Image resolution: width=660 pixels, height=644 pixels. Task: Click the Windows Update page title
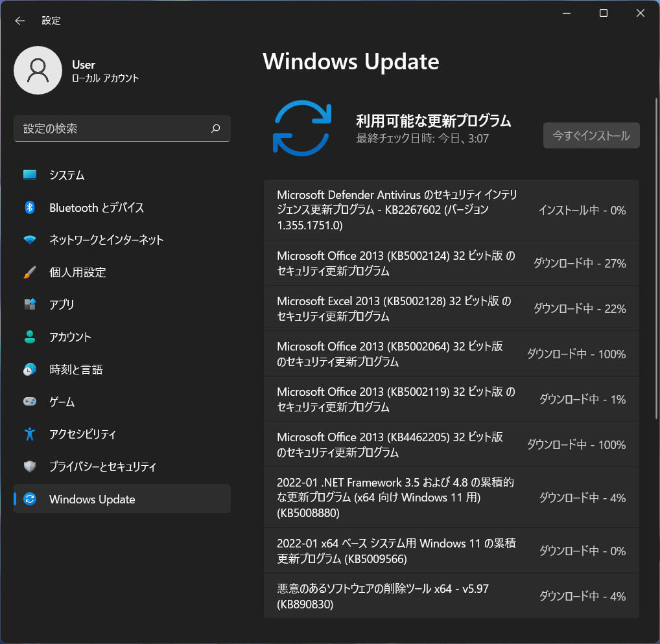(x=351, y=62)
